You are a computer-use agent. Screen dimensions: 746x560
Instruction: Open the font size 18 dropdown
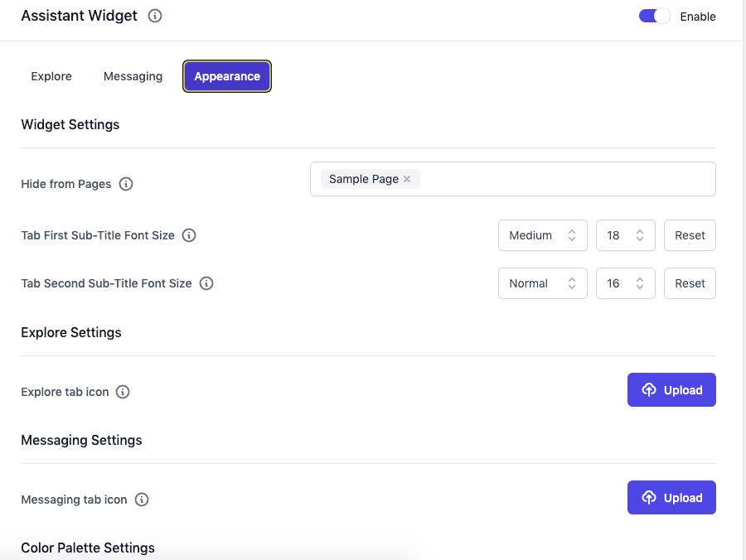[625, 235]
